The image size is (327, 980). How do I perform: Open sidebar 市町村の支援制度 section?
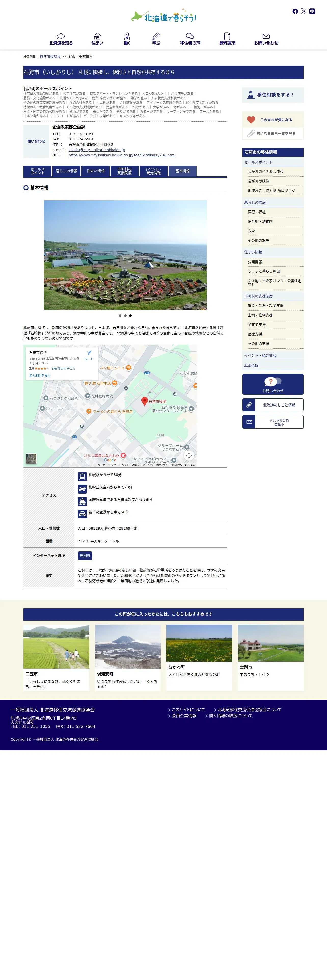click(273, 296)
